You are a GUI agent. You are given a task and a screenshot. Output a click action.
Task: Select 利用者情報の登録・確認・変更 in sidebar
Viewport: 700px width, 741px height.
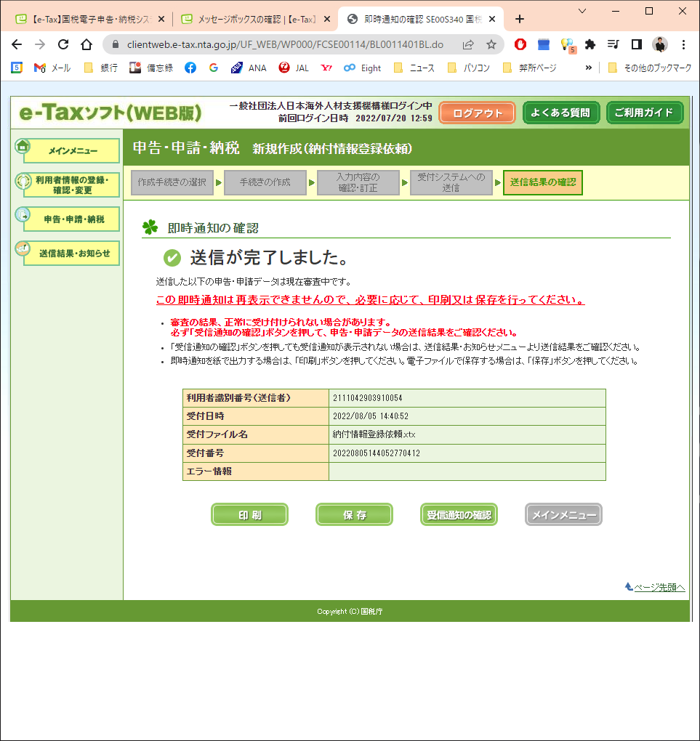coord(67,185)
